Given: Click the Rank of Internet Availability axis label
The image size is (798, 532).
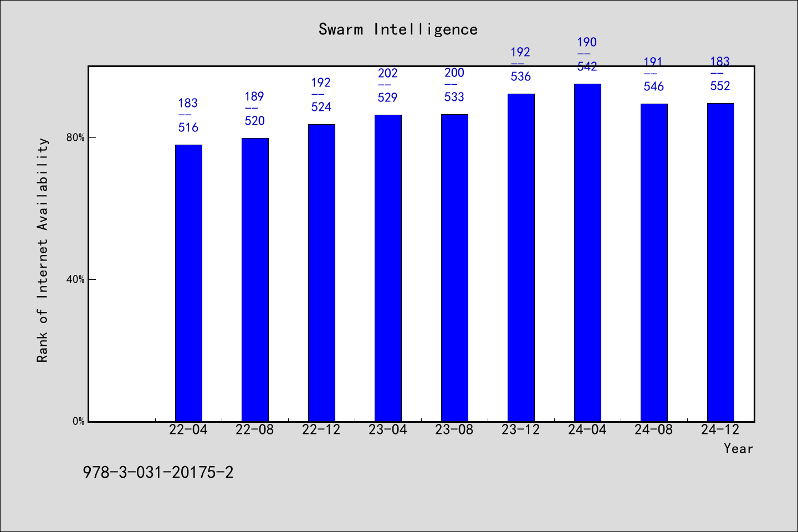Looking at the screenshot, I should (x=43, y=250).
